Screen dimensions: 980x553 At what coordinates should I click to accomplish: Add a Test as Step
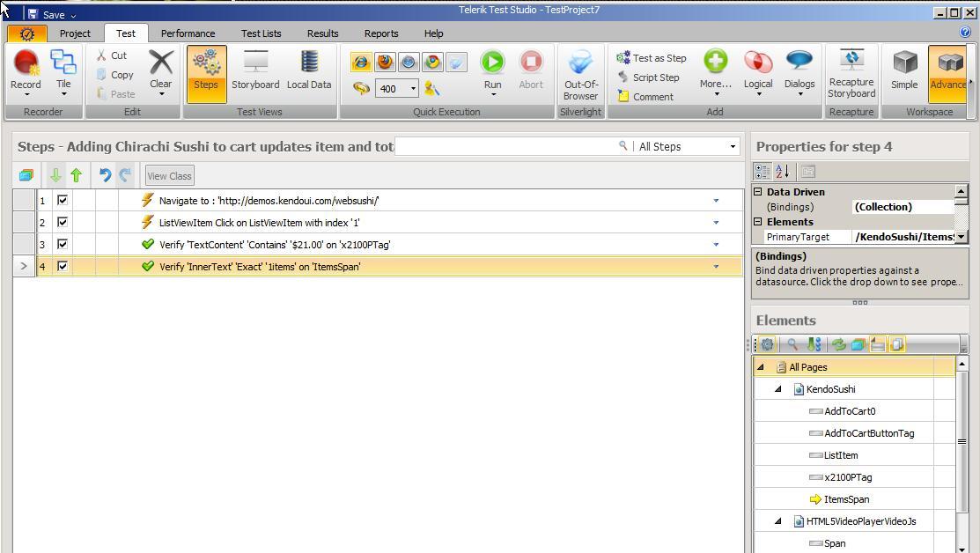point(652,58)
